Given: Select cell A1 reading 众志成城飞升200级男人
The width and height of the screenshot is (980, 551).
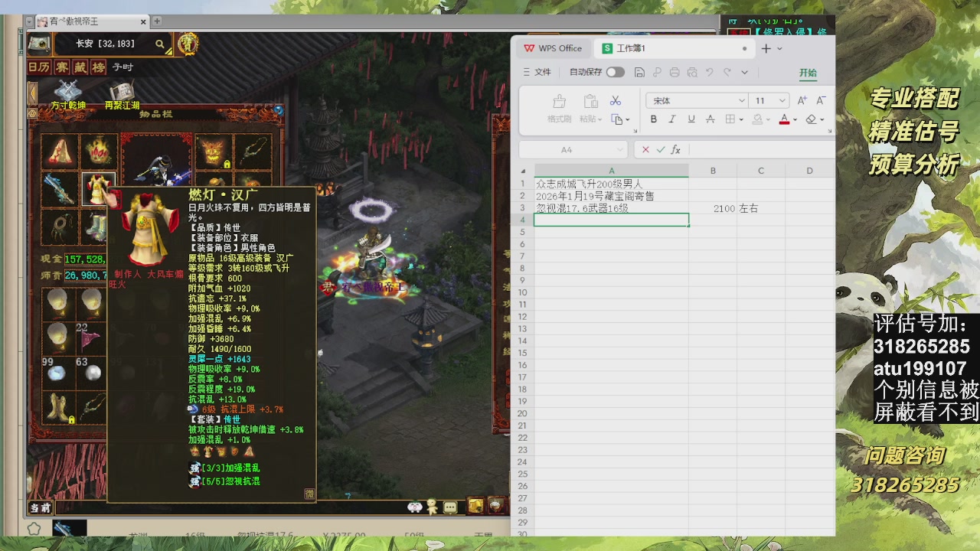Looking at the screenshot, I should 611,184.
